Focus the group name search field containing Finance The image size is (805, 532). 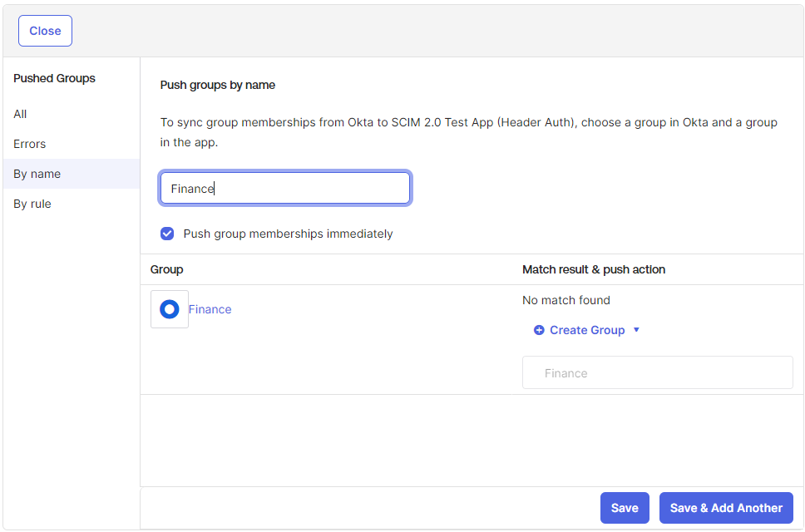coord(285,188)
